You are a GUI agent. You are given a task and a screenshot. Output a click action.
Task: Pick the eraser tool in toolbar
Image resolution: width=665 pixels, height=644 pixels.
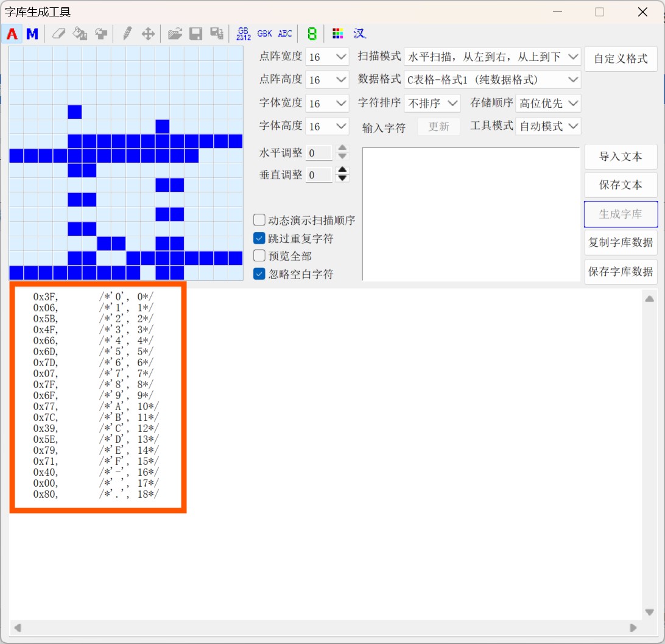(58, 34)
